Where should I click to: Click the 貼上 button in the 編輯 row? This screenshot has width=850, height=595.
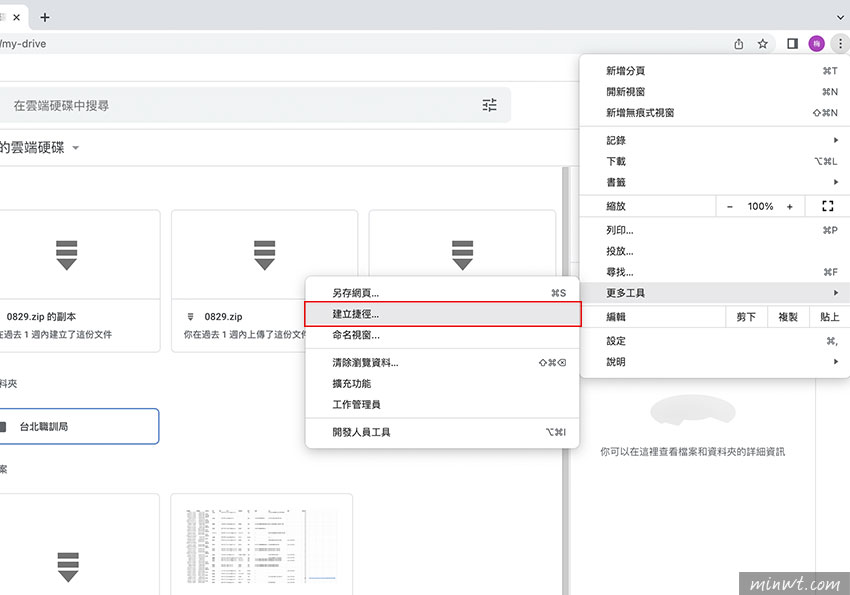pyautogui.click(x=830, y=316)
